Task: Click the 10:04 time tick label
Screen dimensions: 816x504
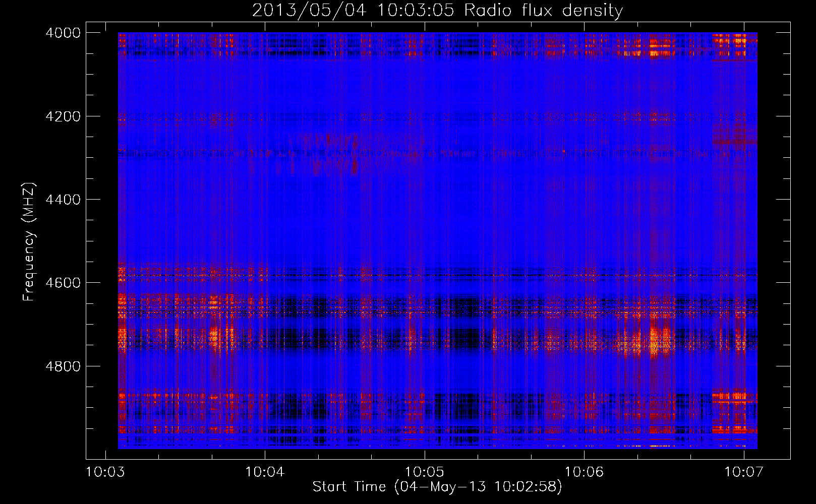Action: [x=265, y=472]
